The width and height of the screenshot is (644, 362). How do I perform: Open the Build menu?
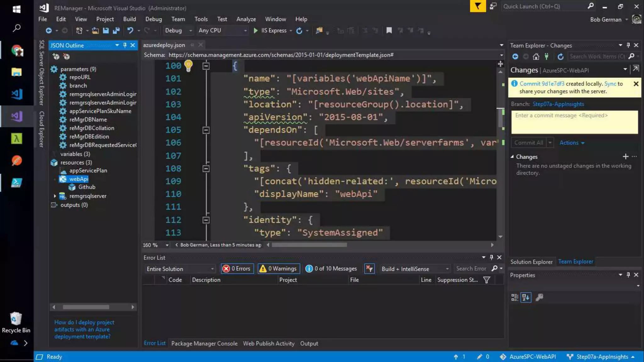coord(129,19)
